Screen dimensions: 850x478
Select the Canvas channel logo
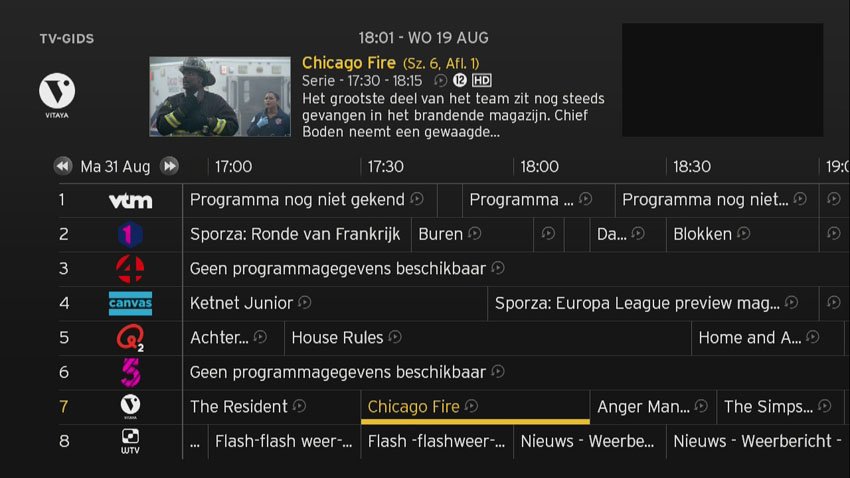(130, 303)
